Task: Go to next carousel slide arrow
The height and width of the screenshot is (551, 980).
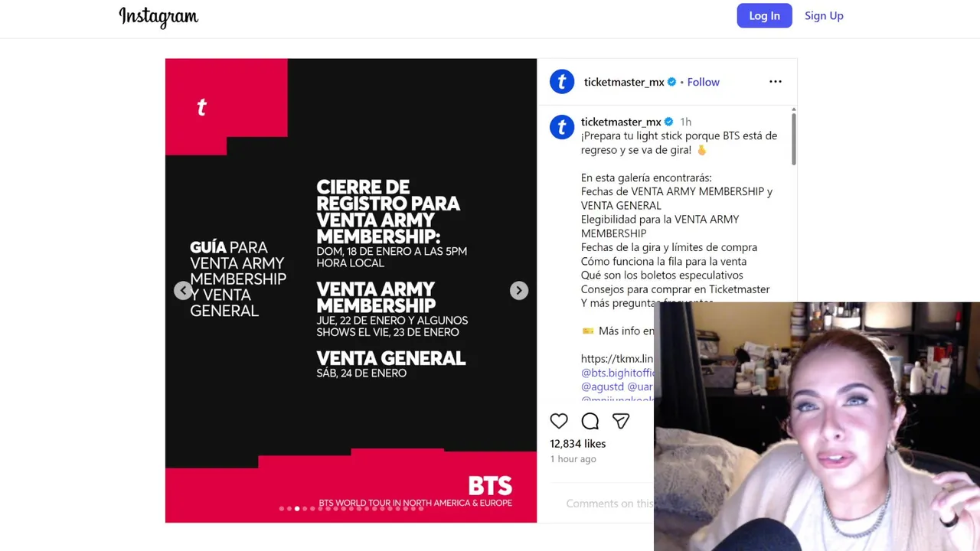Action: click(x=519, y=290)
